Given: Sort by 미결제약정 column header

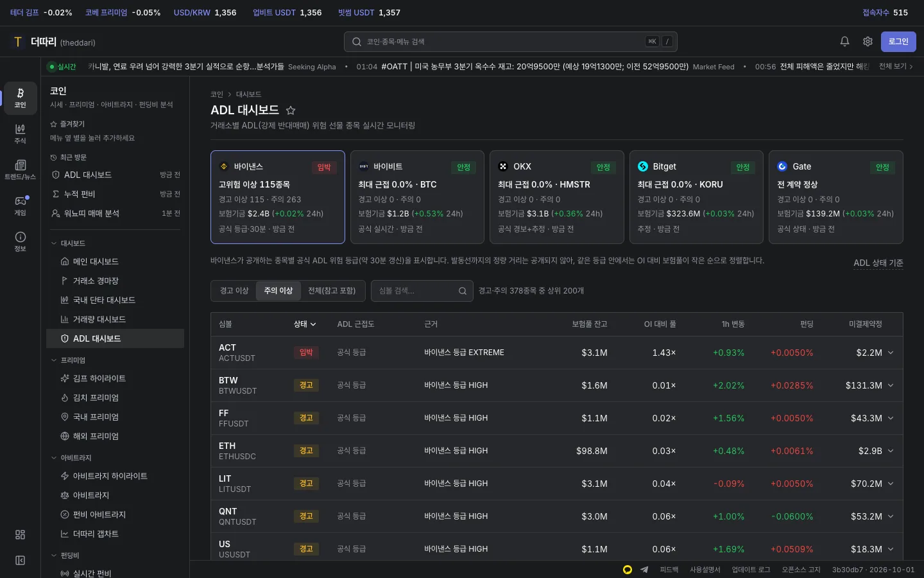Looking at the screenshot, I should click(865, 324).
